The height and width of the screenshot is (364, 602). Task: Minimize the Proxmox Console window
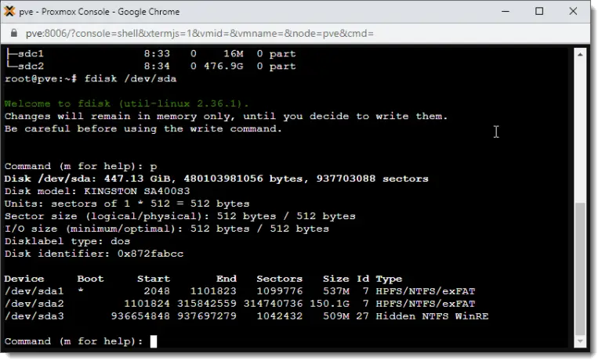(502, 12)
